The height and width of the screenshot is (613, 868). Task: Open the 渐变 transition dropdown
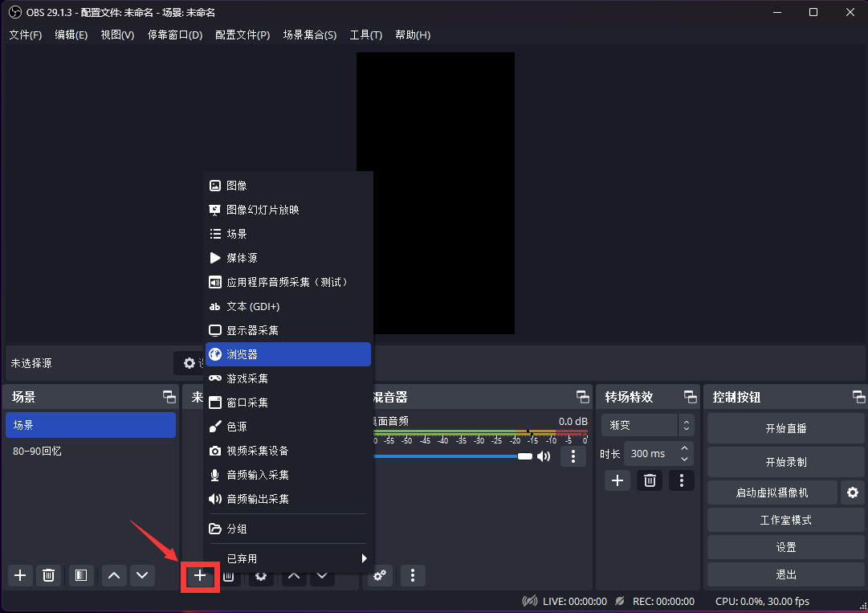coord(647,425)
